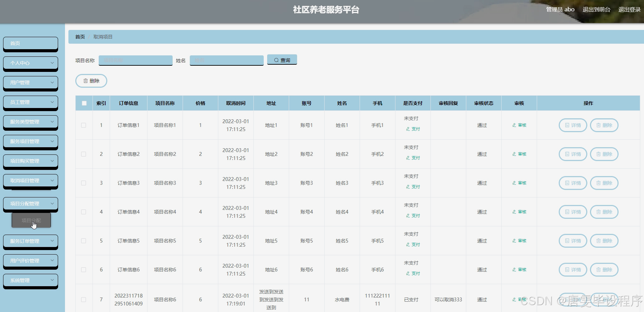Open 详情 details for row 订单信息5
Screen dimensions: 644x312
click(573, 241)
